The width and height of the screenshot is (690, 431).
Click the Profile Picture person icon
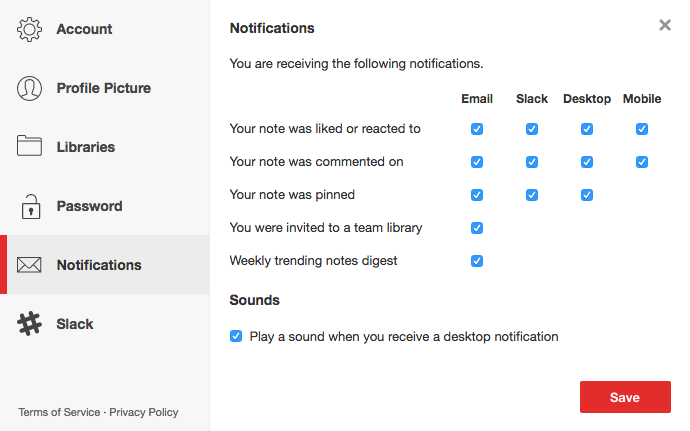[30, 88]
